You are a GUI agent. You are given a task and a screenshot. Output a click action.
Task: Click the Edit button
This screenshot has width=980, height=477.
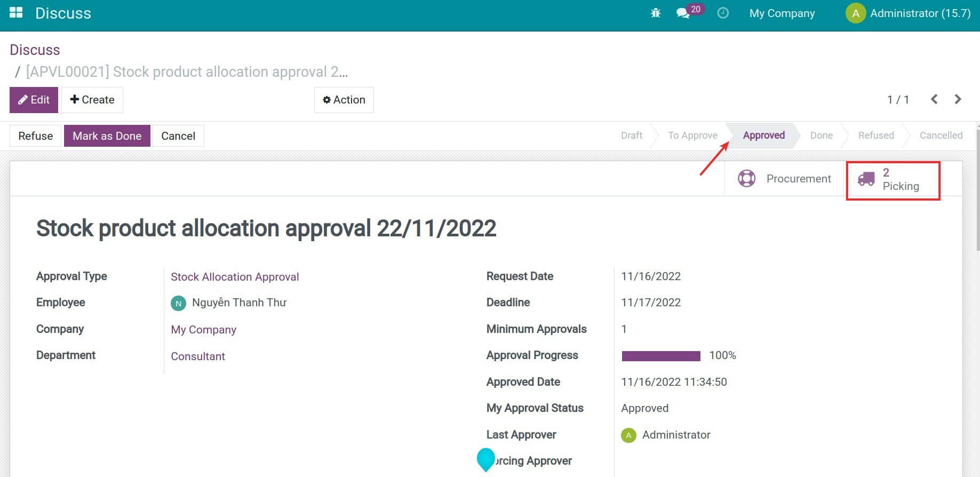coord(34,100)
